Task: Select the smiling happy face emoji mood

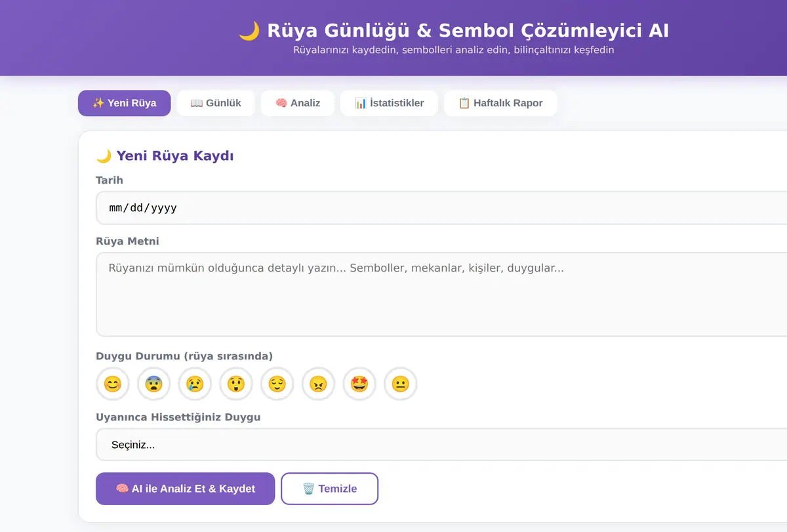Action: [113, 384]
